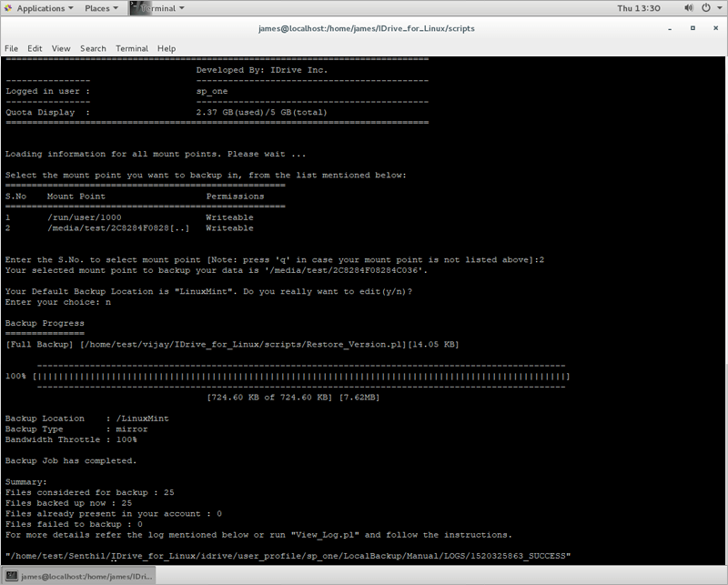Click the 'Backup Progress' heading
Viewport: 728px width, 585px height.
click(x=45, y=323)
